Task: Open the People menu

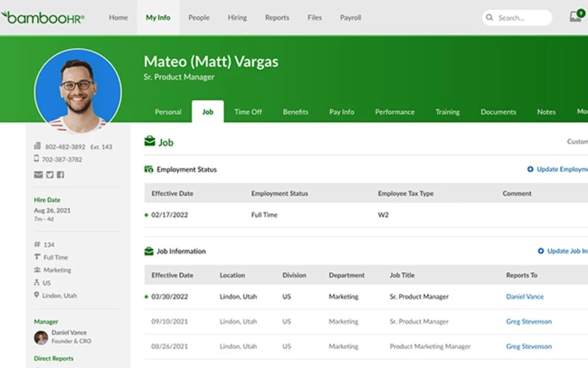Action: [x=199, y=18]
